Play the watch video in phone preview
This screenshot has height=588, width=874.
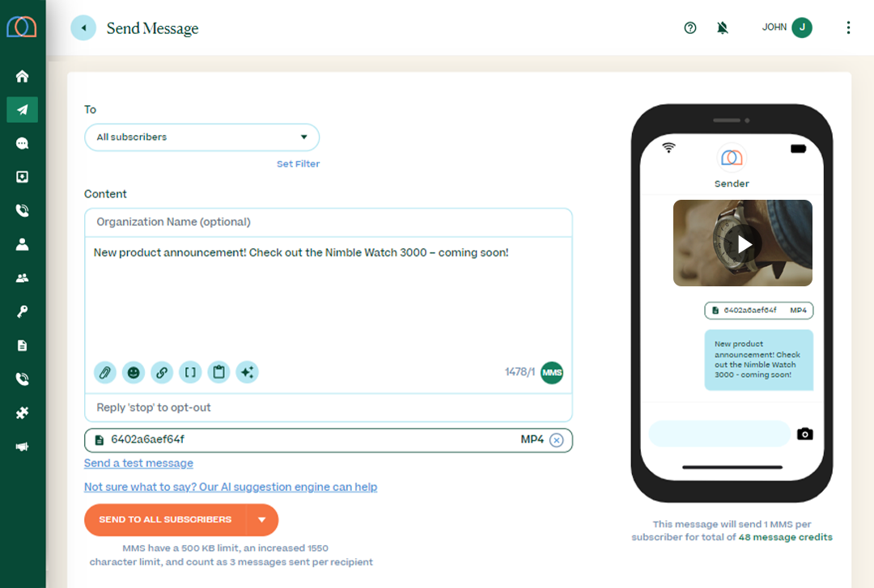744,243
